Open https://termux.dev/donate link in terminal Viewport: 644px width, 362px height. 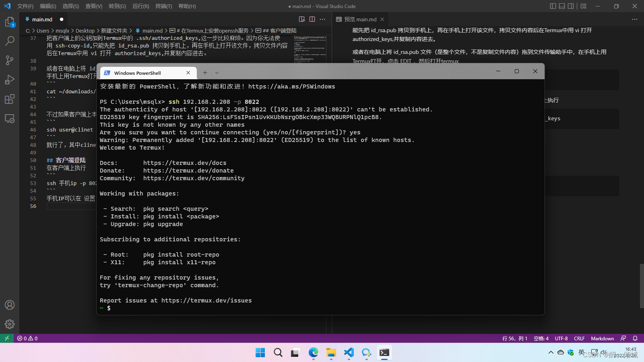188,171
